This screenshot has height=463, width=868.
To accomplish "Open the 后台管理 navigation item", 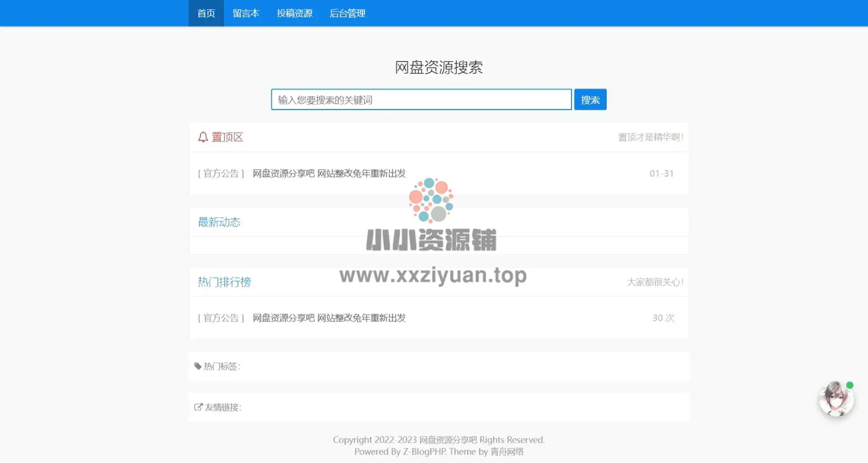I will click(x=348, y=13).
